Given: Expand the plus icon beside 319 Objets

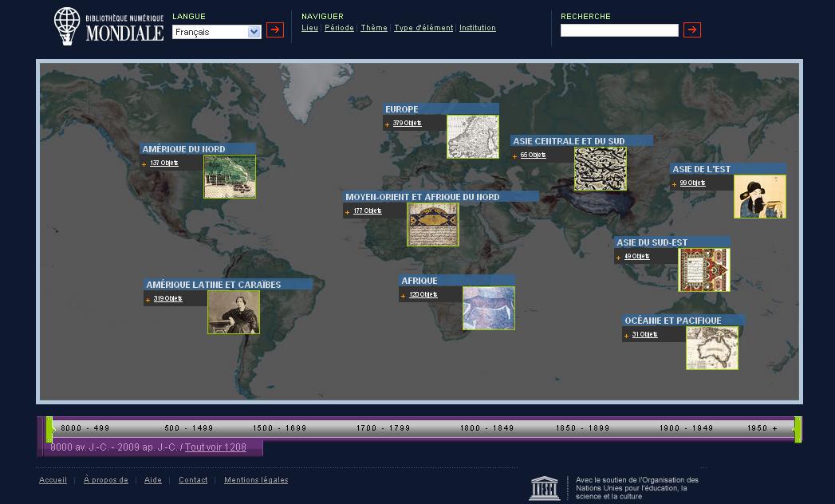Looking at the screenshot, I should [148, 300].
